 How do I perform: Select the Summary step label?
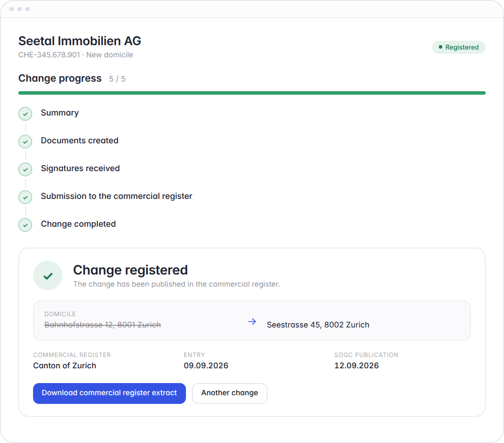point(60,113)
